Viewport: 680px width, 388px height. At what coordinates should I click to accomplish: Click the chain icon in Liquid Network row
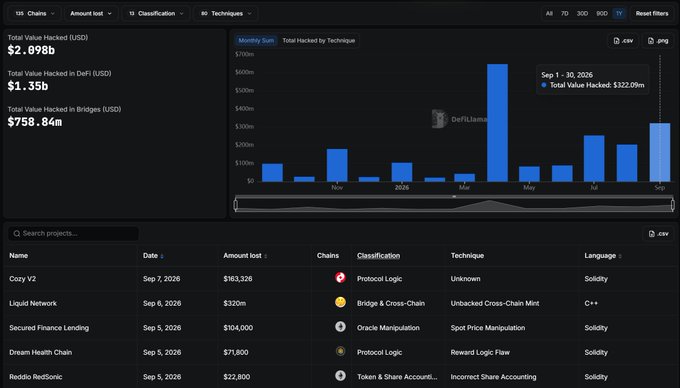[x=340, y=302]
